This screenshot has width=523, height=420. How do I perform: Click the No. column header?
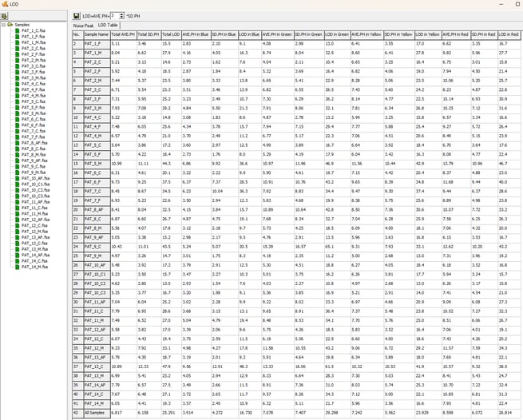(x=77, y=34)
